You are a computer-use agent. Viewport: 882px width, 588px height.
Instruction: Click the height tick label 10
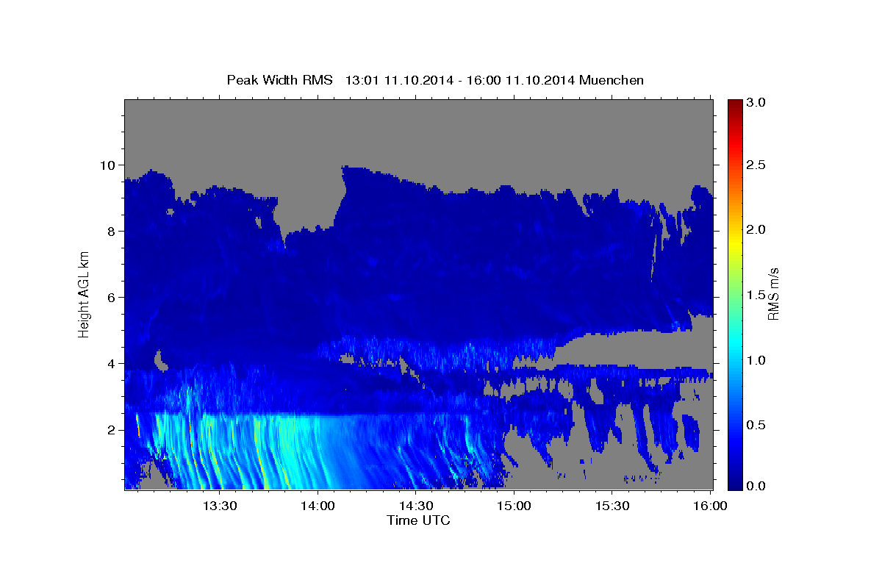[x=109, y=165]
